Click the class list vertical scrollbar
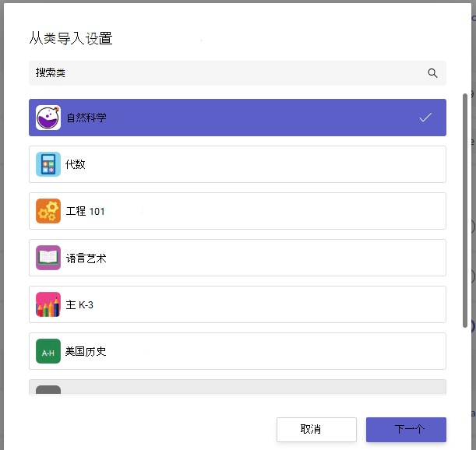 (465, 210)
